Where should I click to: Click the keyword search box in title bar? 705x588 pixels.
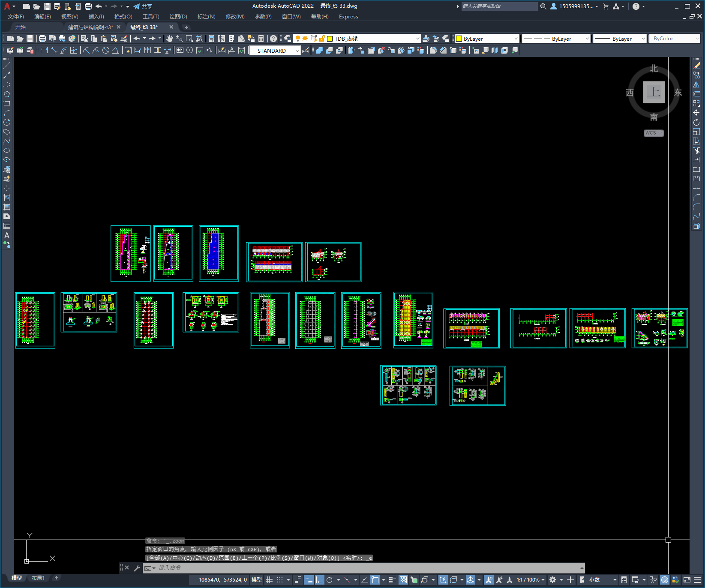point(499,6)
